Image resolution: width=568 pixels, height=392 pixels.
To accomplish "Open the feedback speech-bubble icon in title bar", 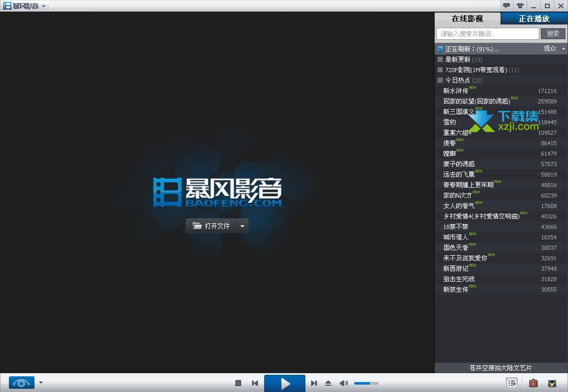I will coord(506,5).
